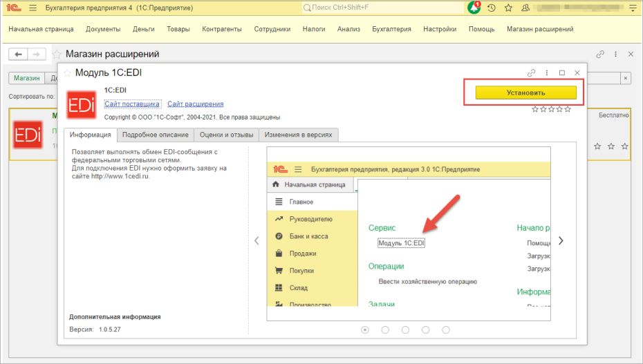Select the second carousel page dot
The width and height of the screenshot is (643, 364).
pyautogui.click(x=385, y=329)
